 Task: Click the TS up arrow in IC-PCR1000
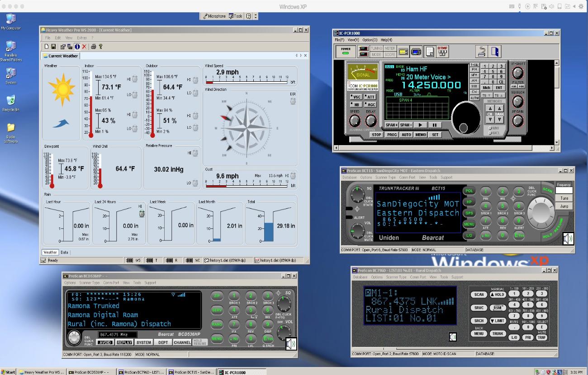pyautogui.click(x=498, y=95)
